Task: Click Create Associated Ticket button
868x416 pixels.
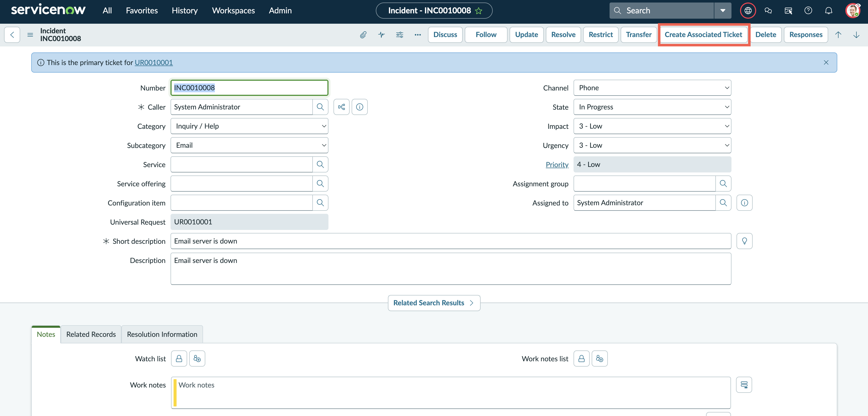Action: (x=704, y=35)
